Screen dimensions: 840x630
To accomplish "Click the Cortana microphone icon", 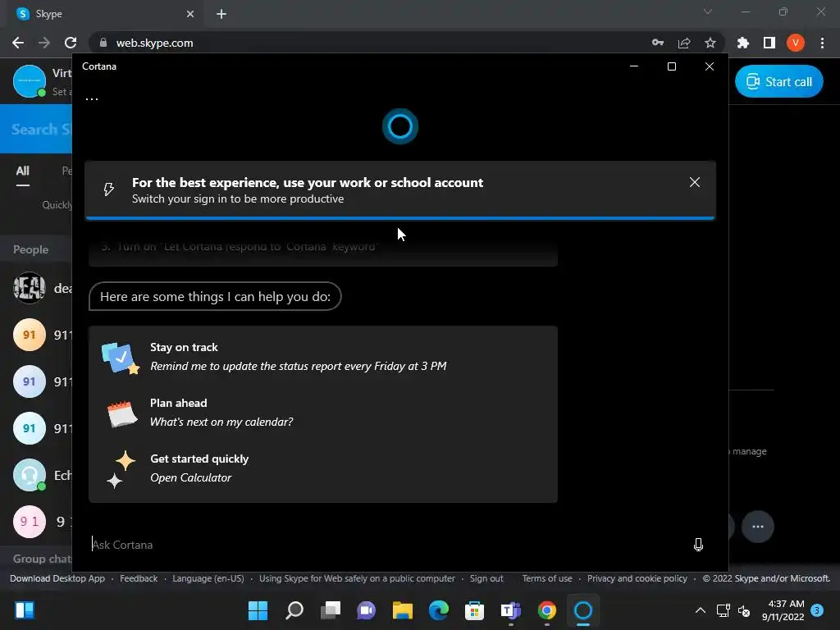I will tap(698, 545).
